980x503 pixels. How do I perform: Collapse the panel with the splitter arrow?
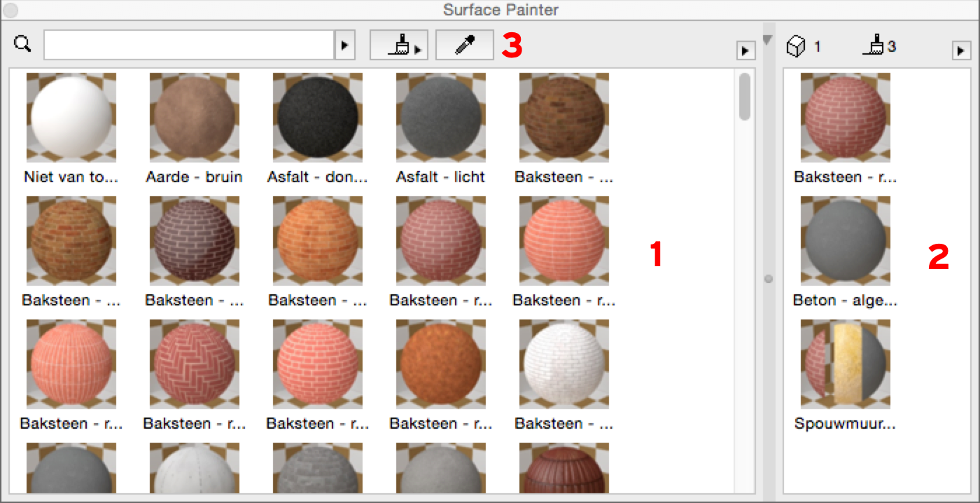[768, 39]
